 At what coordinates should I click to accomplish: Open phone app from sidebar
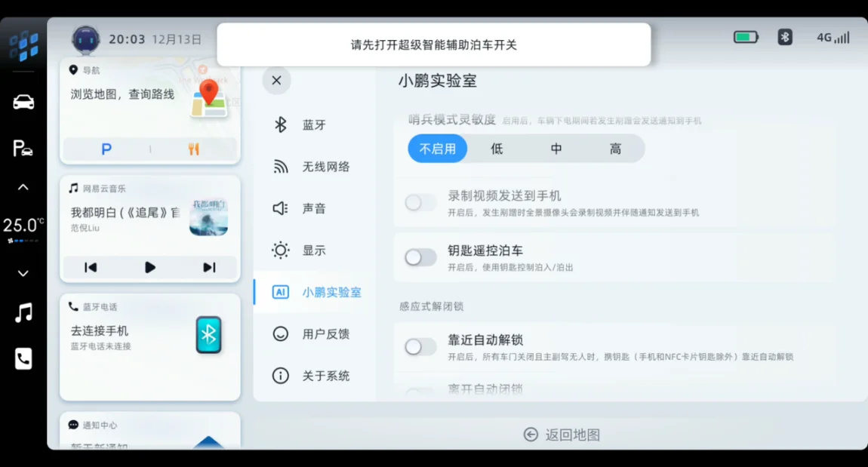point(23,359)
